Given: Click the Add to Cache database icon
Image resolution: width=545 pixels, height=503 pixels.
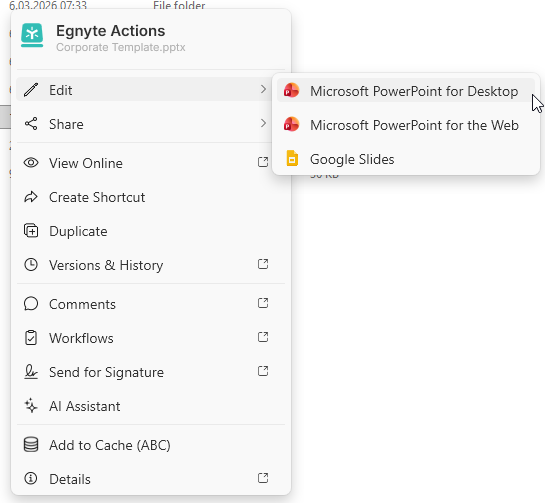Looking at the screenshot, I should pyautogui.click(x=31, y=445).
